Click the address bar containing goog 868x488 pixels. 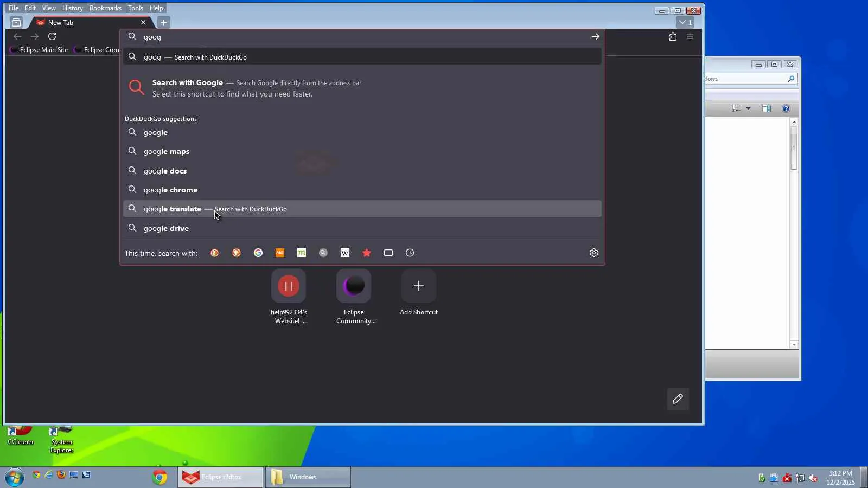pyautogui.click(x=362, y=37)
